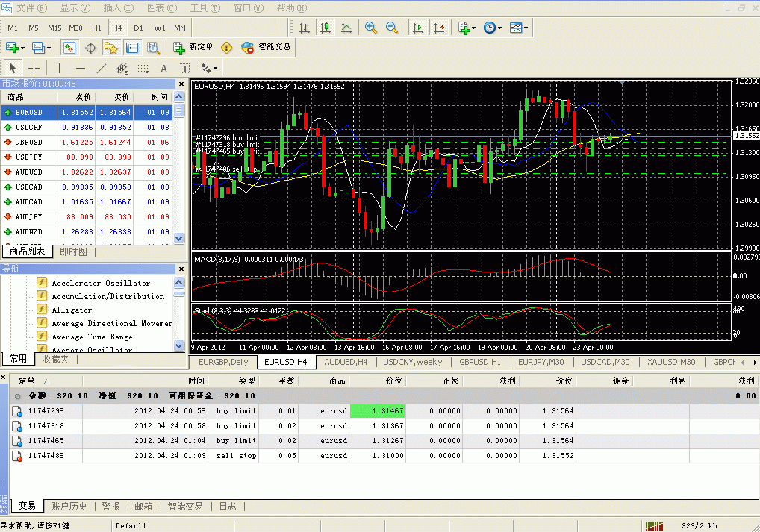Switch to the AUDUSD,H4 chart tab
The width and height of the screenshot is (760, 532).
coord(346,362)
